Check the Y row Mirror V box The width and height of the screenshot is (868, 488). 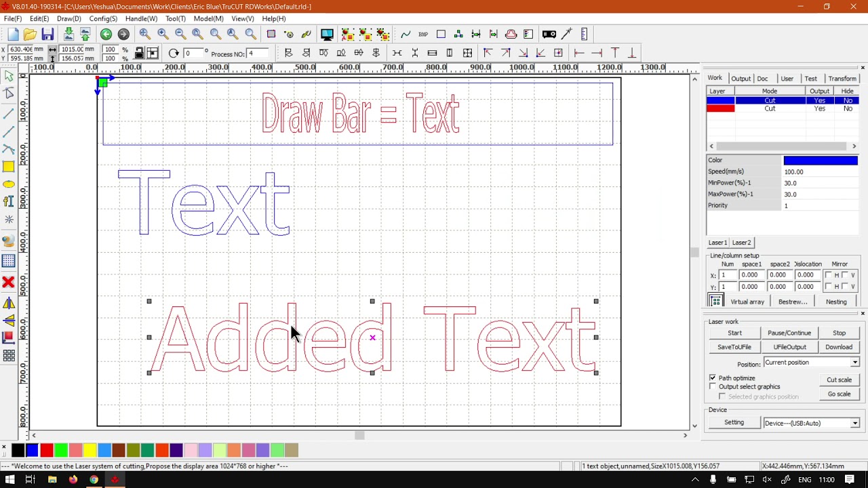click(844, 287)
